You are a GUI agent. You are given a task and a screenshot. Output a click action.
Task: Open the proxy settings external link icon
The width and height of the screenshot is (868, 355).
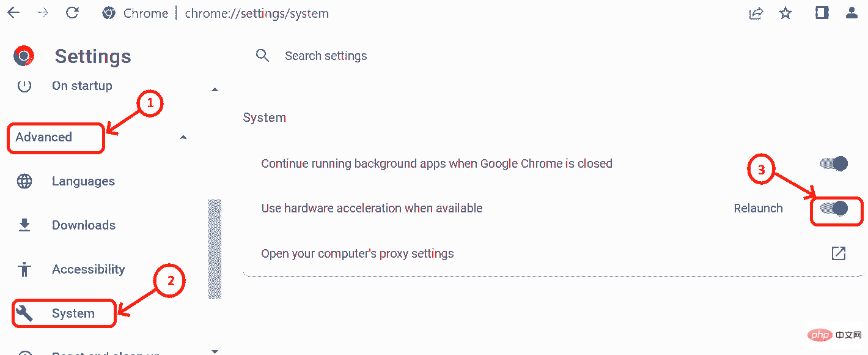[x=839, y=253]
